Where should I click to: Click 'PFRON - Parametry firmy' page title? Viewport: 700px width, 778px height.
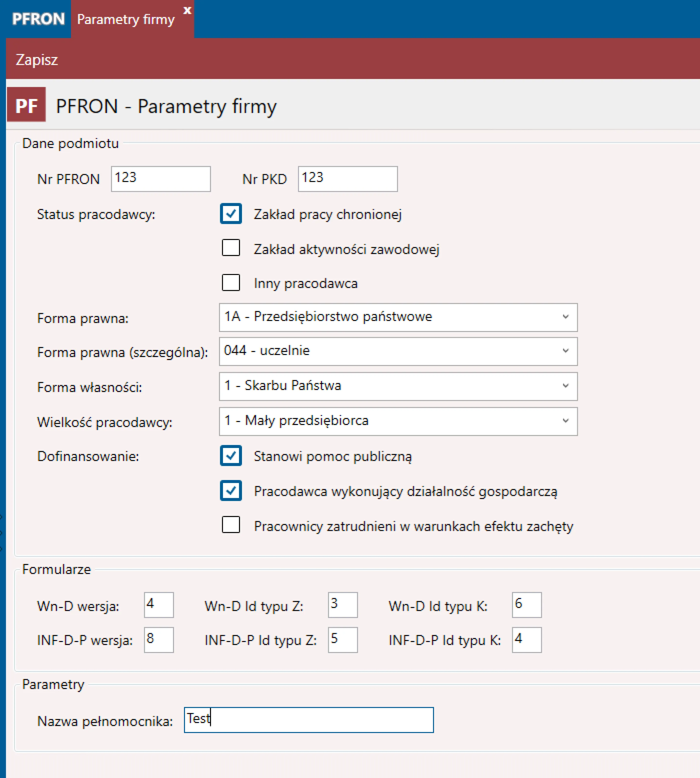click(166, 106)
